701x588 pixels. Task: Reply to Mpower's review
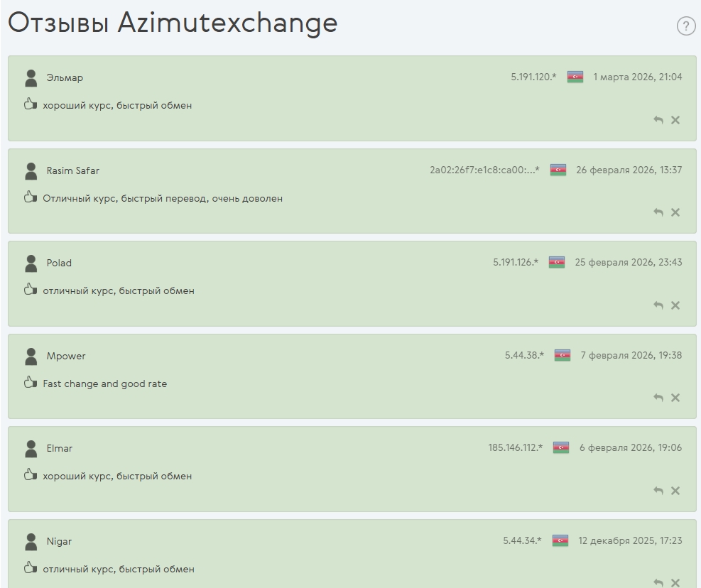658,398
